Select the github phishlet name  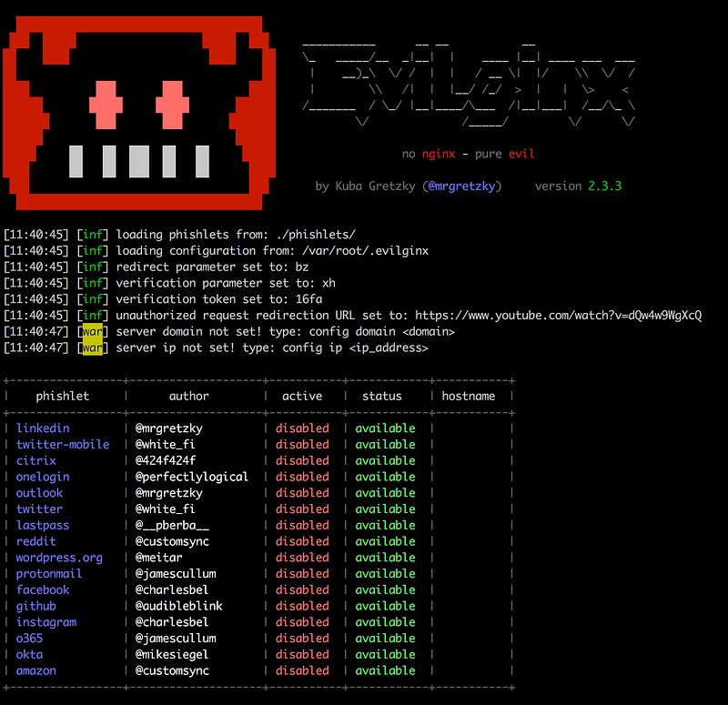tap(36, 606)
